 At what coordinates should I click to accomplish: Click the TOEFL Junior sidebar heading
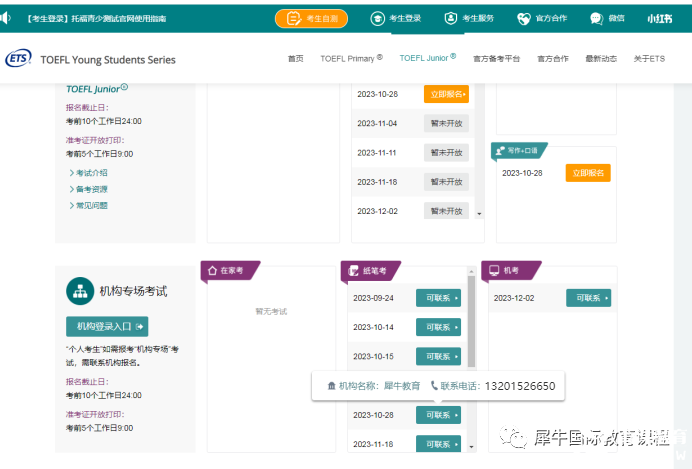point(97,89)
